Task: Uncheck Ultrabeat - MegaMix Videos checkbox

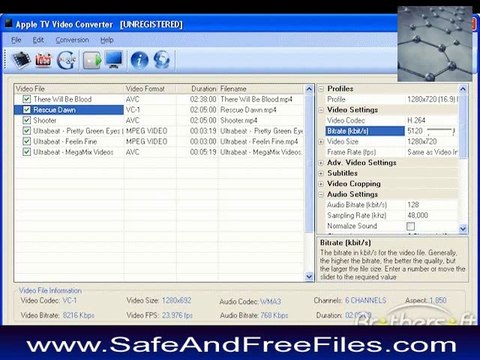Action: 27,152
